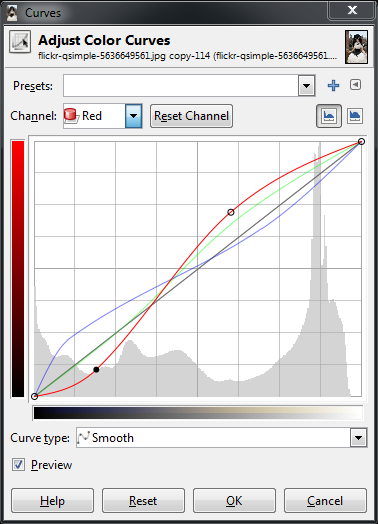Confirm the curves with OK button
The width and height of the screenshot is (378, 524).
(x=234, y=501)
